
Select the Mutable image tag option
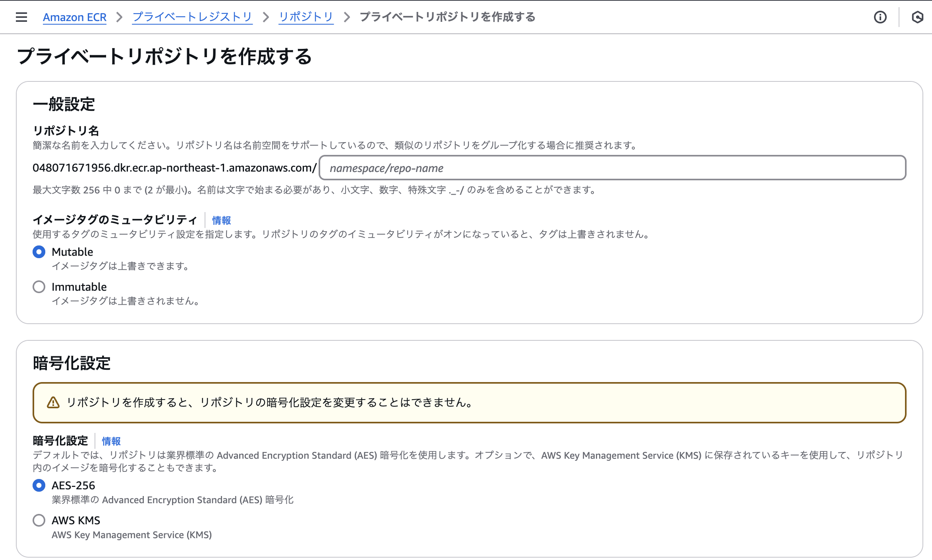point(39,251)
